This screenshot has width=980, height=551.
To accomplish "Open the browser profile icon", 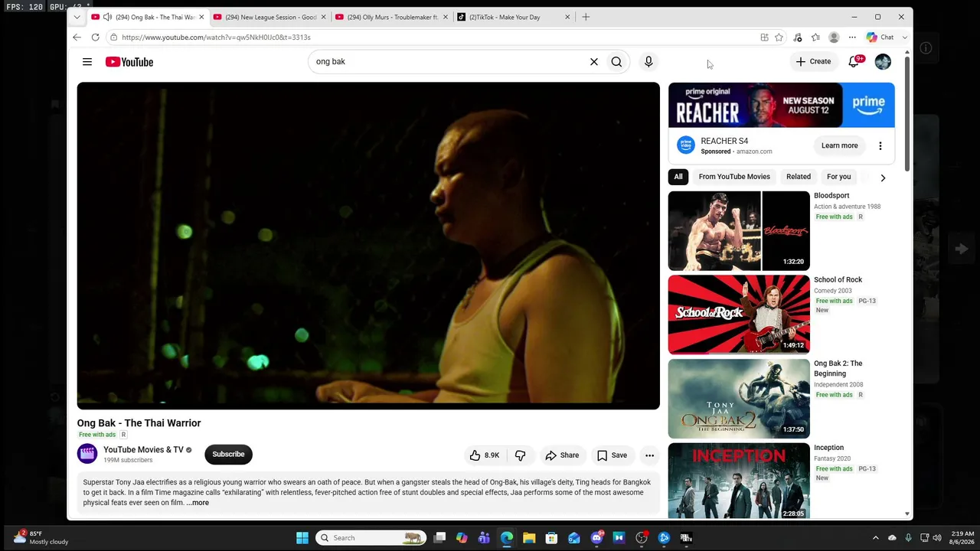I will (834, 37).
